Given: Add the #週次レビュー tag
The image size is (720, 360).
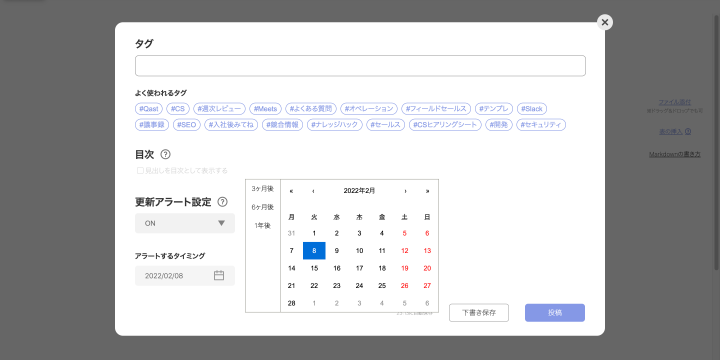Looking at the screenshot, I should click(x=219, y=109).
